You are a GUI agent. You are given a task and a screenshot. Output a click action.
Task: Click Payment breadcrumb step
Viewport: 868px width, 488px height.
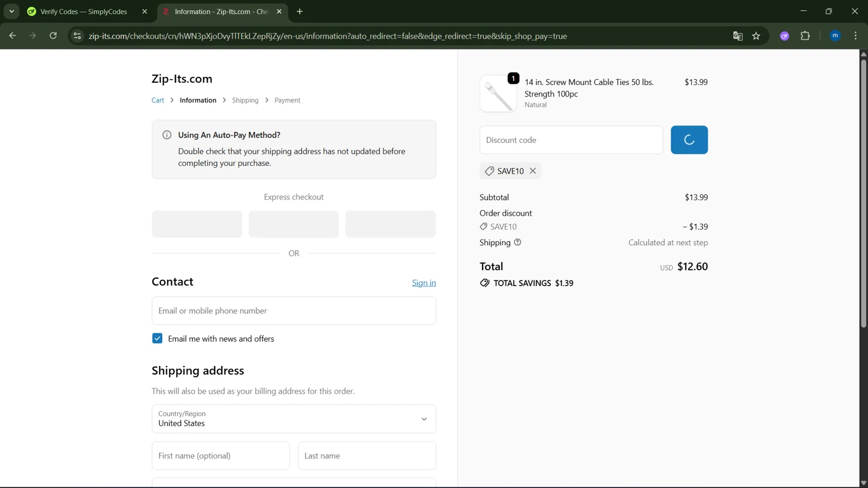point(288,100)
